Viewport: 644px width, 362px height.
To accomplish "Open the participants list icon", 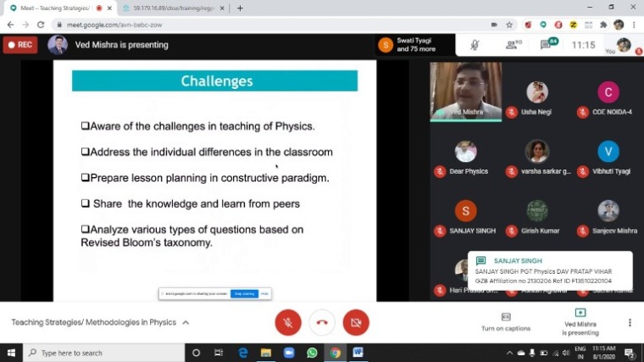I will [514, 44].
